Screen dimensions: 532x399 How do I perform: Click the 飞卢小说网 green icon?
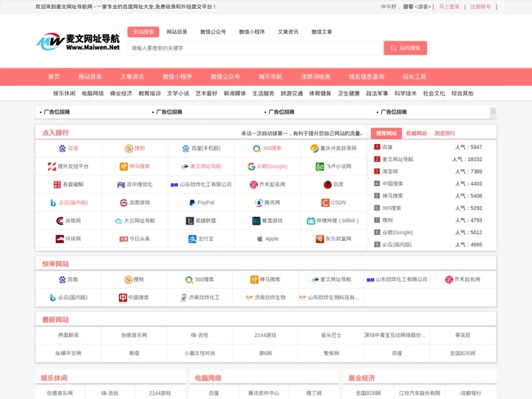[x=320, y=166]
